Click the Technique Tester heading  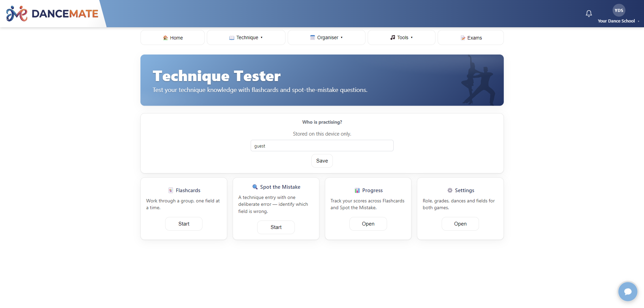217,76
